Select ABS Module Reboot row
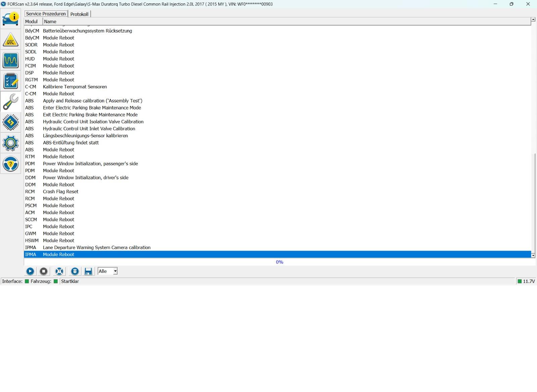Screen dimensions: 537x392 278,150
